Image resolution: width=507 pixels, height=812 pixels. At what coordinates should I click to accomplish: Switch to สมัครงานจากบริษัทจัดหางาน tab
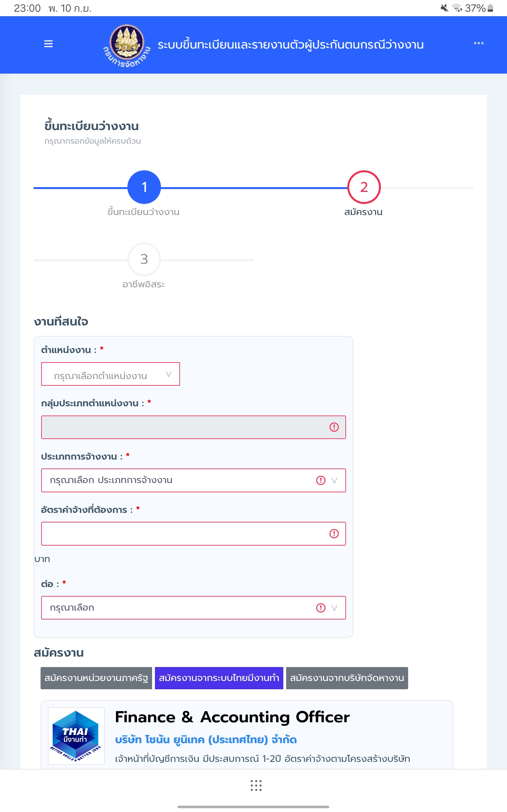coord(347,678)
